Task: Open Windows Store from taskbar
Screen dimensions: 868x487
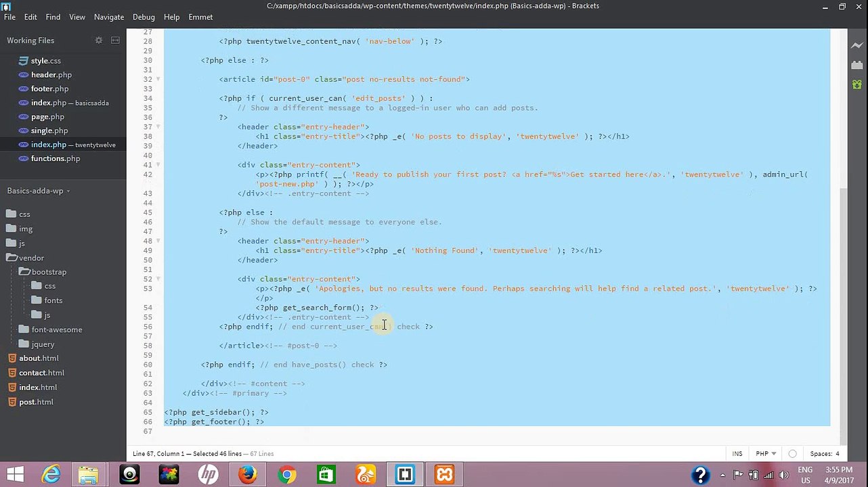Action: point(326,475)
